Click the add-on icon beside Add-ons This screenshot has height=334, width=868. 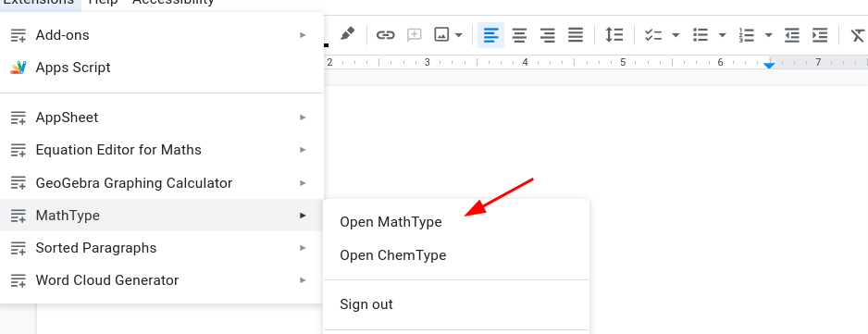(x=19, y=35)
